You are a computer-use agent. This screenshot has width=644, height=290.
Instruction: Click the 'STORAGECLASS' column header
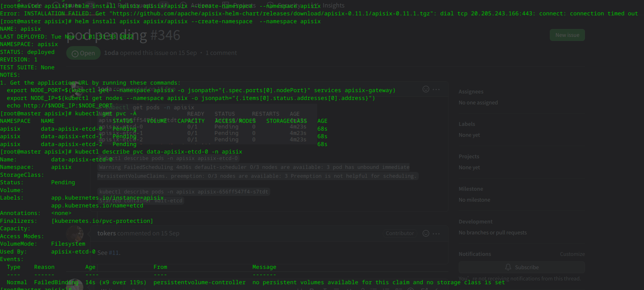pyautogui.click(x=287, y=121)
